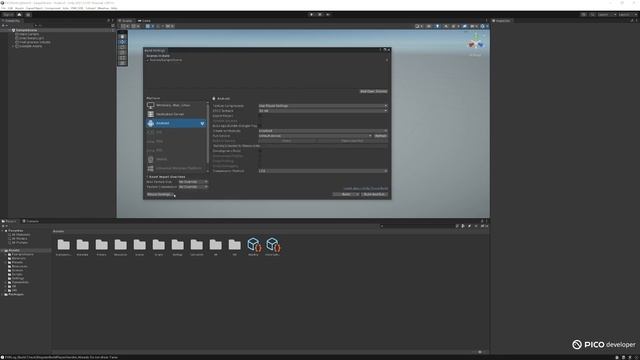Click the Build And Run button
Viewport: 640px width, 360px height.
pyautogui.click(x=375, y=194)
